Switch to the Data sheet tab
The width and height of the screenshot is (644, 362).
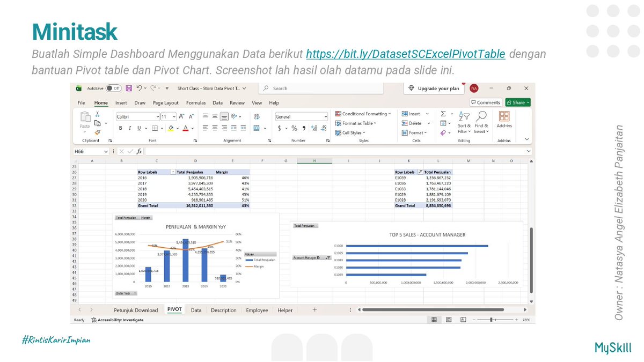(x=196, y=310)
